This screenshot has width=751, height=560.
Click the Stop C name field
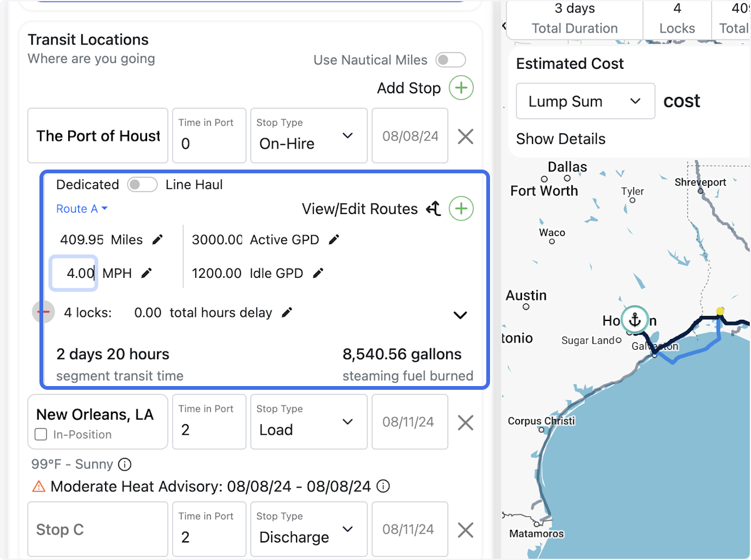tap(98, 529)
